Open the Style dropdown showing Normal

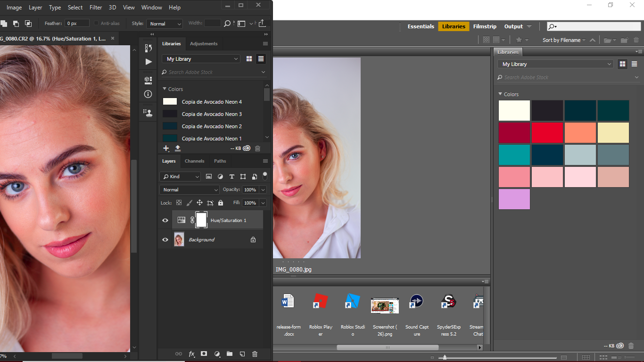coord(164,24)
